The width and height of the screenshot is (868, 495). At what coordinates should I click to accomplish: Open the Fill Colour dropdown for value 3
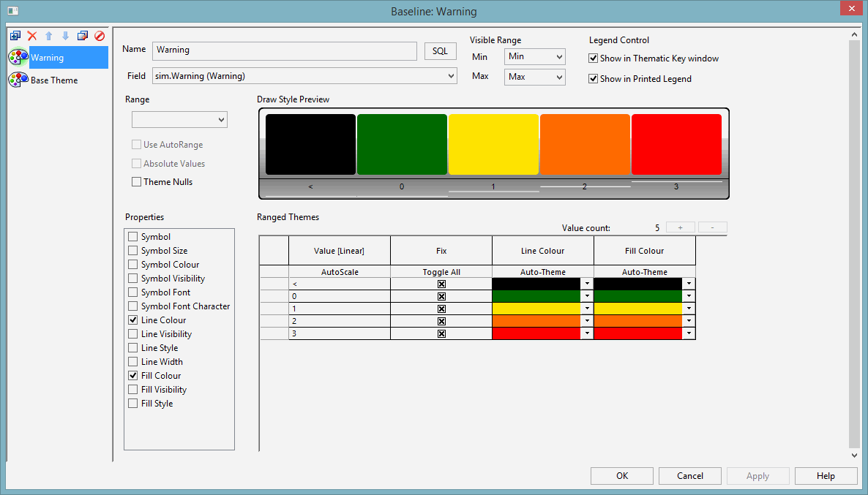click(688, 333)
